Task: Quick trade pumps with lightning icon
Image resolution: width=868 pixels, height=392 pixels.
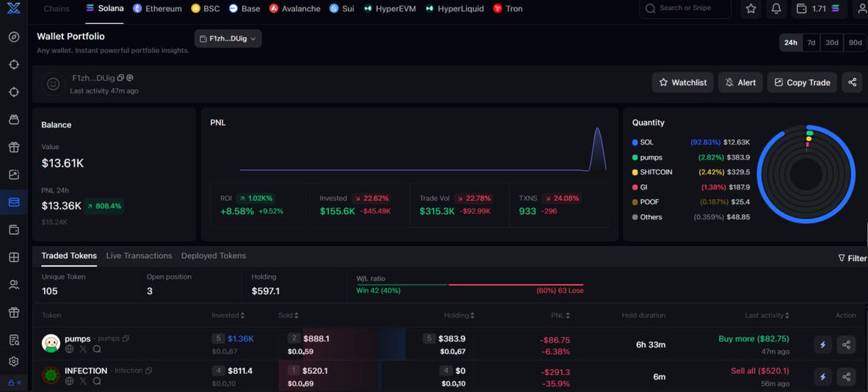Action: pos(822,345)
